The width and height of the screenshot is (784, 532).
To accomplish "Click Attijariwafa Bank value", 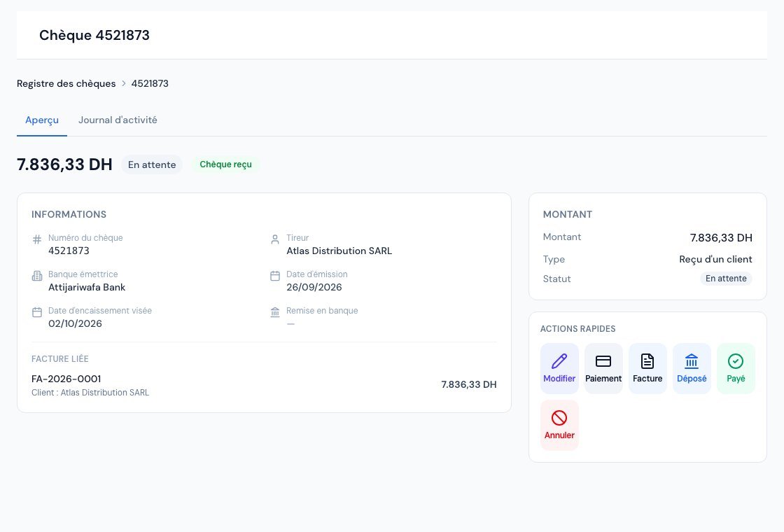I will click(87, 288).
